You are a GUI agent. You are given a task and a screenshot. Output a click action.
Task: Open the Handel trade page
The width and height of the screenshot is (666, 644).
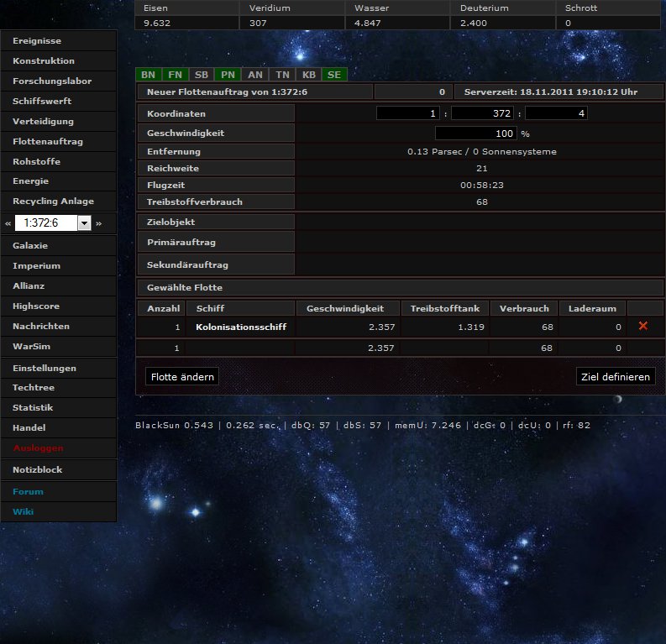[x=59, y=428]
